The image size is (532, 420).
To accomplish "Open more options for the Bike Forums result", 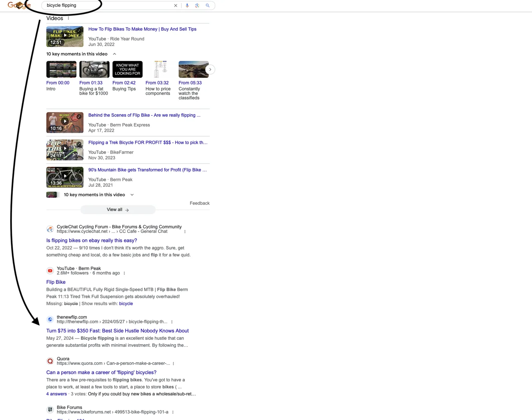I will 173,412.
